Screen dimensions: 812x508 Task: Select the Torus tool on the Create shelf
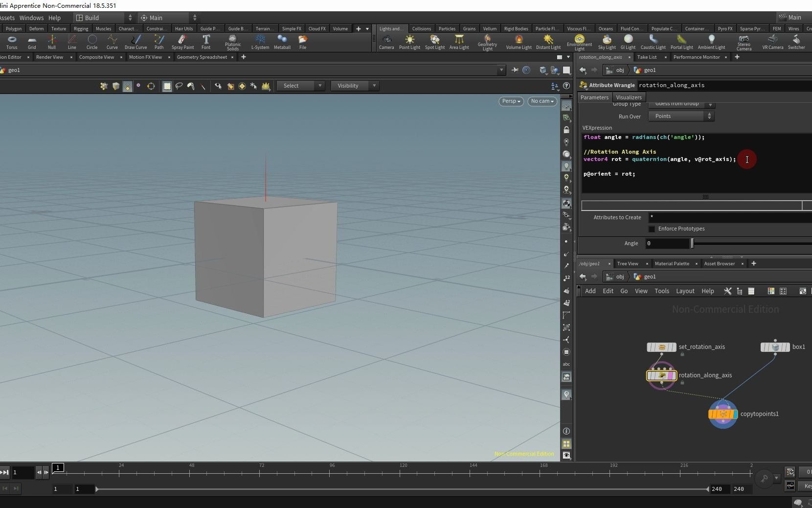click(11, 42)
